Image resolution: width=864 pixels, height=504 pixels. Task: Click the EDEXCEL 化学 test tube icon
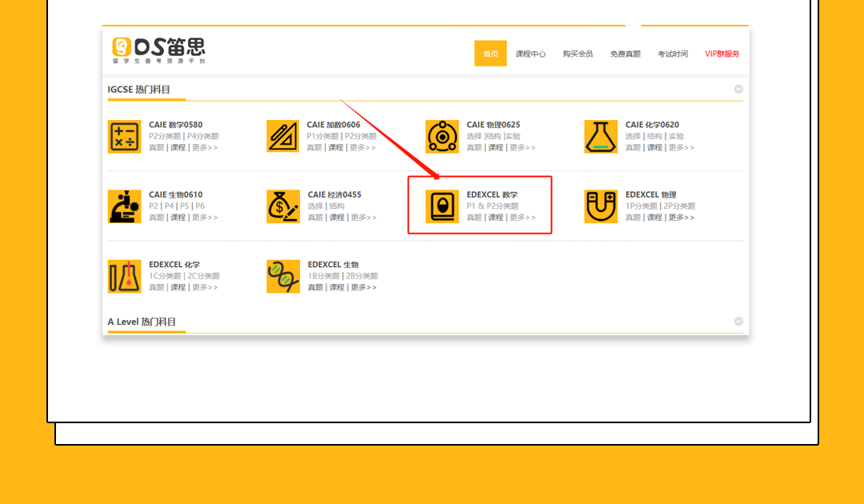pos(124,276)
